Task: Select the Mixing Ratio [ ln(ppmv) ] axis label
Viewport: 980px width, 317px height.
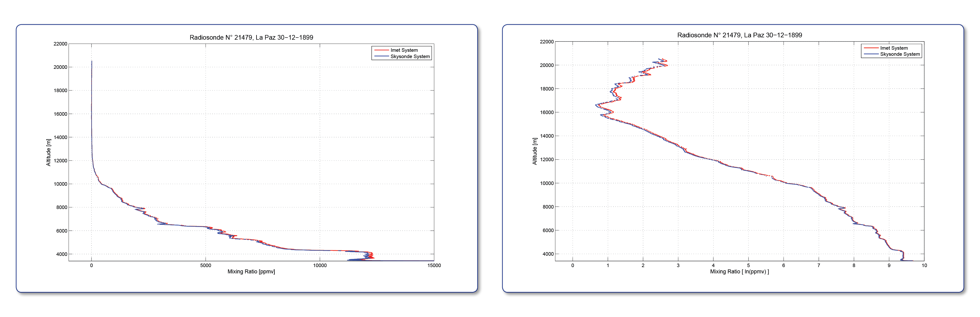Action: (x=739, y=271)
